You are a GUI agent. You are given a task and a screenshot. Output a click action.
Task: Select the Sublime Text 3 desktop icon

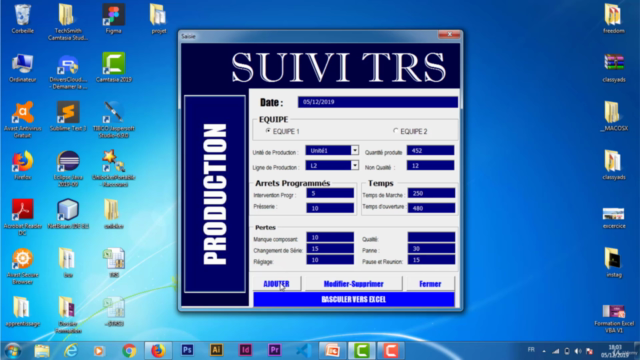tap(68, 116)
